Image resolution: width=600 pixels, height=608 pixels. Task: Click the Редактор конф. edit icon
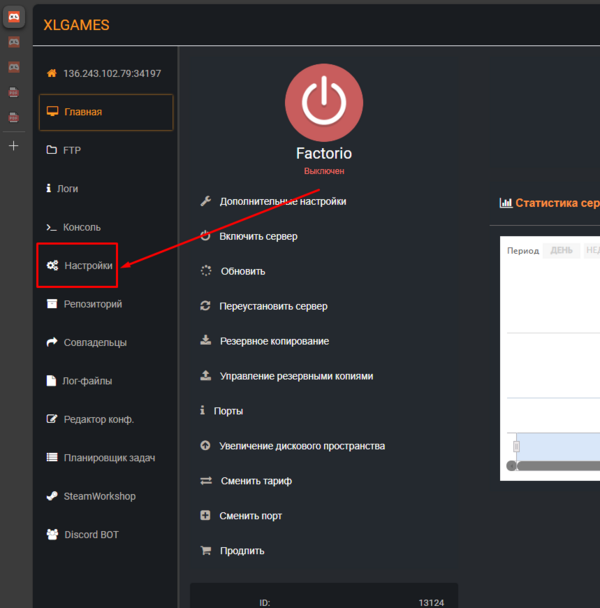pyautogui.click(x=52, y=419)
